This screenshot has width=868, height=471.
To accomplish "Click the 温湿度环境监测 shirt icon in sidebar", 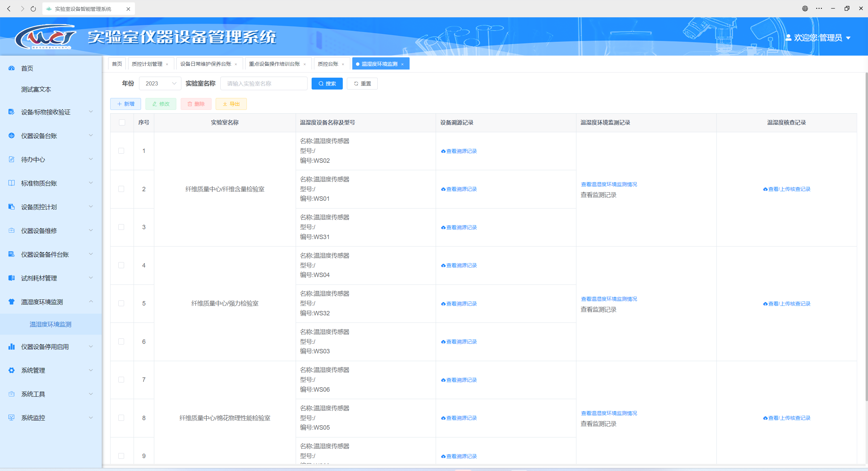I will pos(12,302).
